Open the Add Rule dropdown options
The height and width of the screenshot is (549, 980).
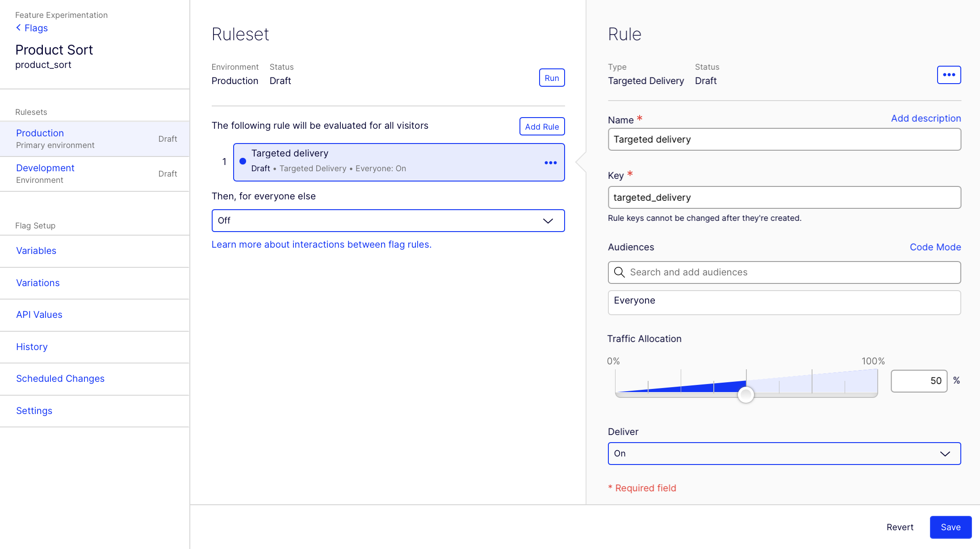541,127
